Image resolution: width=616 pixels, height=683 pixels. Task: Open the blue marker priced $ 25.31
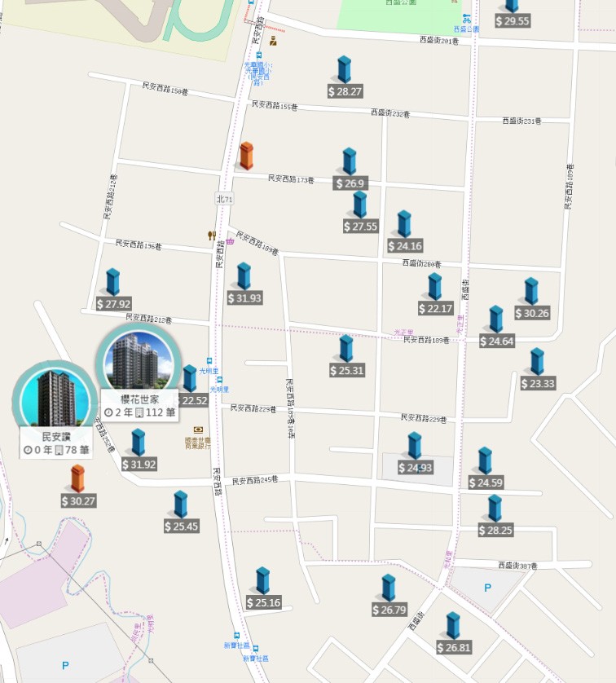pyautogui.click(x=346, y=349)
